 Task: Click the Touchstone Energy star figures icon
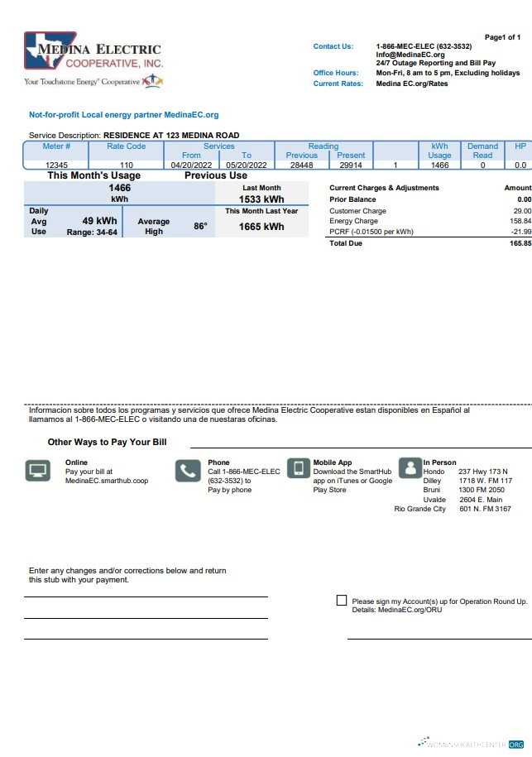[x=152, y=80]
